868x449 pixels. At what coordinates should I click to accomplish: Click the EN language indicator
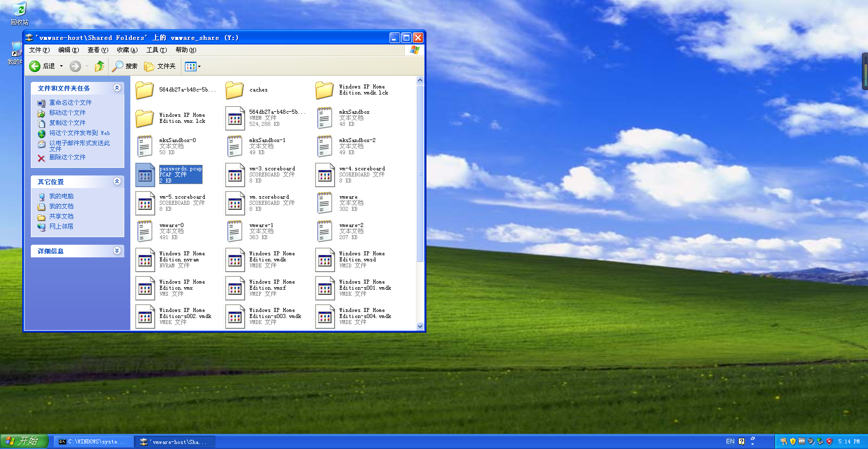pos(730,441)
